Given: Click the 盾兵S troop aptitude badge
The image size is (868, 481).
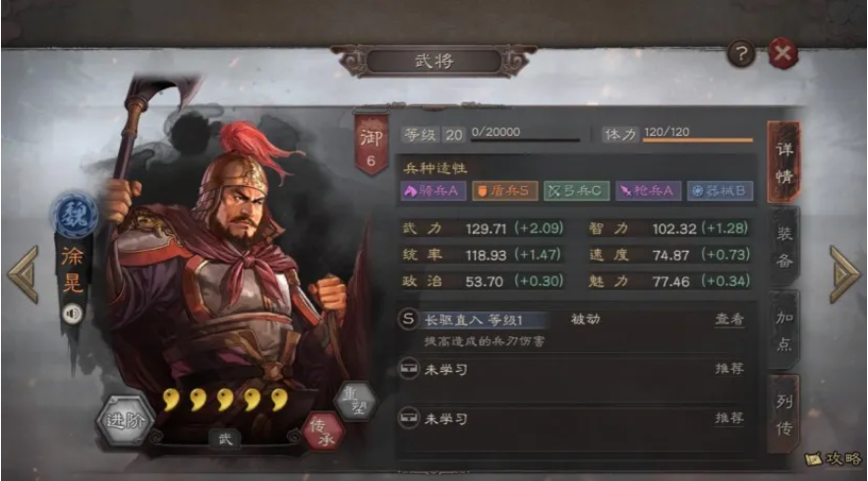Looking at the screenshot, I should point(505,191).
